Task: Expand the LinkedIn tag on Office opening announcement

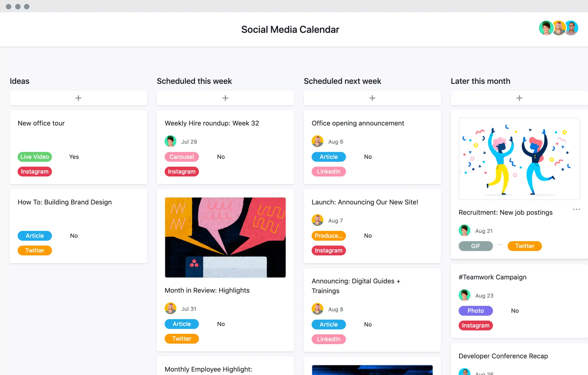Action: (x=328, y=171)
